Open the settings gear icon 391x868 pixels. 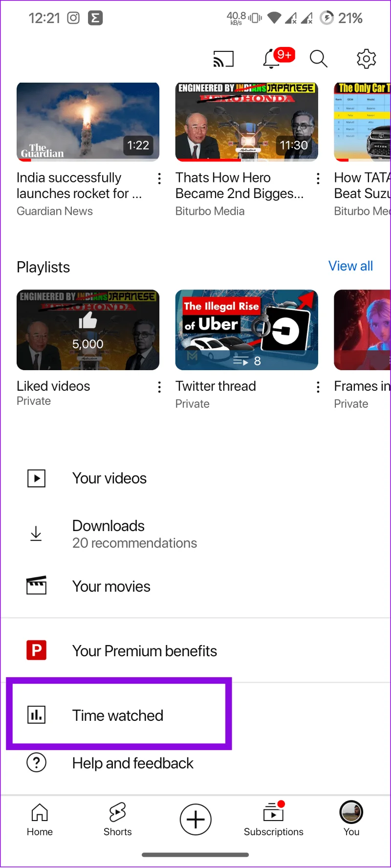[366, 59]
